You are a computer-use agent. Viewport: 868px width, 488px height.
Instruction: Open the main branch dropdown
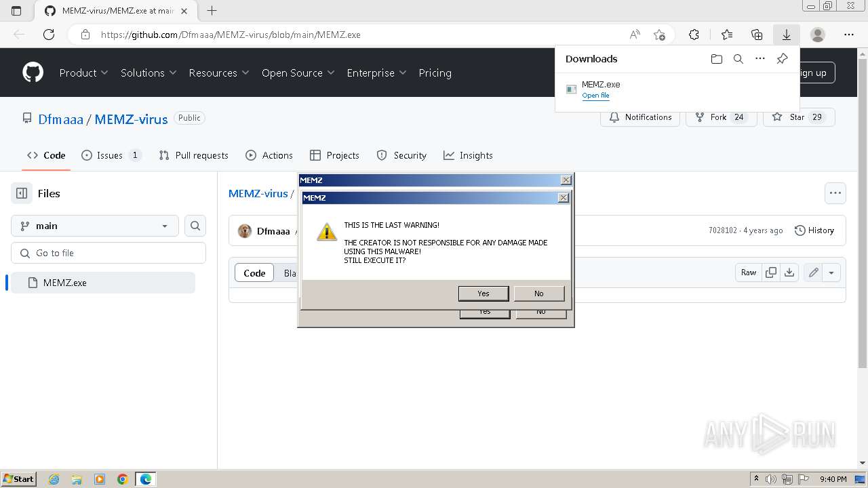click(x=95, y=226)
